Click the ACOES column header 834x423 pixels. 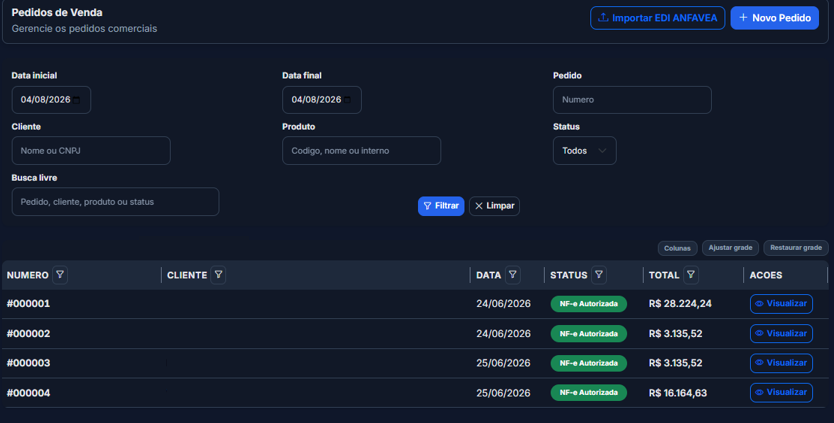(x=765, y=275)
